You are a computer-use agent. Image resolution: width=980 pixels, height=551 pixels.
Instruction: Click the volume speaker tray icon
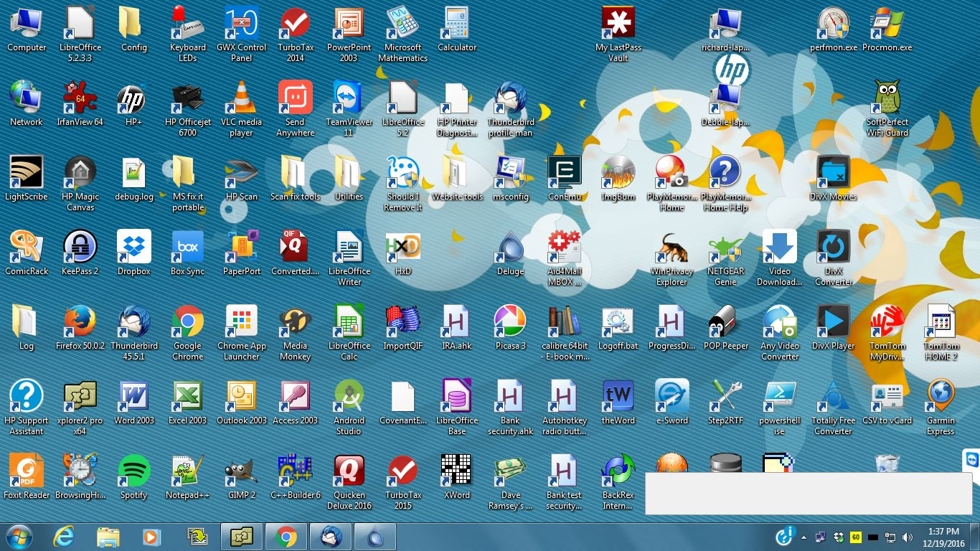pos(908,537)
